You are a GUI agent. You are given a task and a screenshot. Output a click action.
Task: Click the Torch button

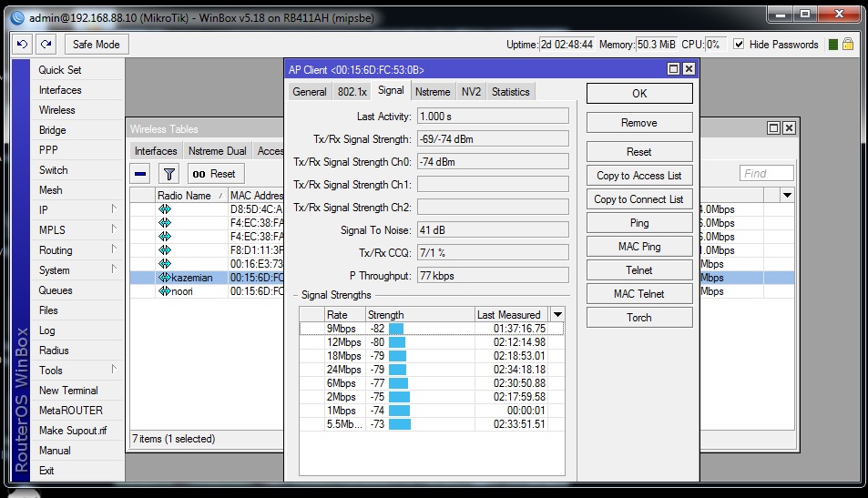[638, 318]
